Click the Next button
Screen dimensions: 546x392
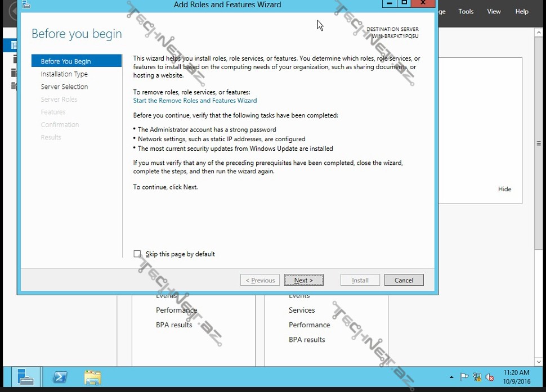pos(303,280)
